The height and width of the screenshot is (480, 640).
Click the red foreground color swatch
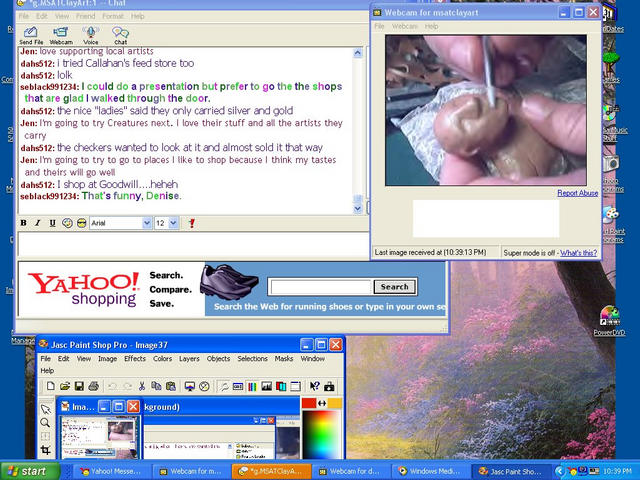click(x=309, y=403)
